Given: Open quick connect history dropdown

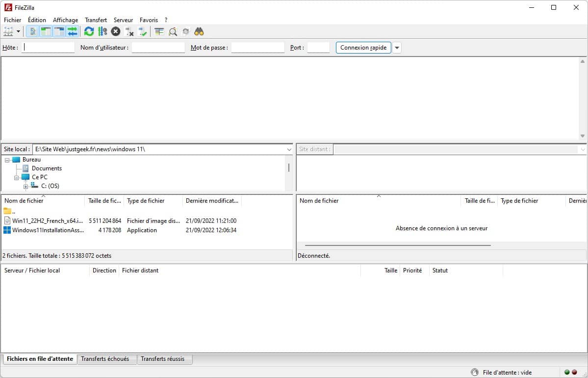Looking at the screenshot, I should [397, 48].
